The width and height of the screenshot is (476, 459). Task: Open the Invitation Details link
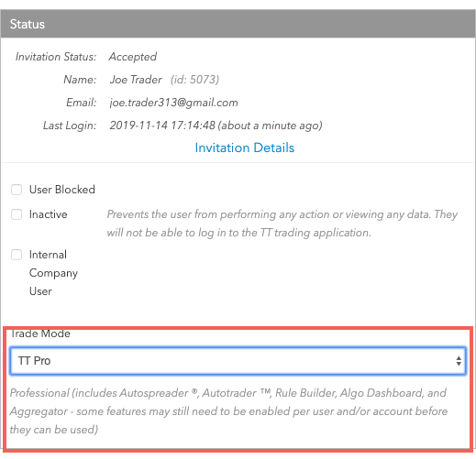[244, 148]
